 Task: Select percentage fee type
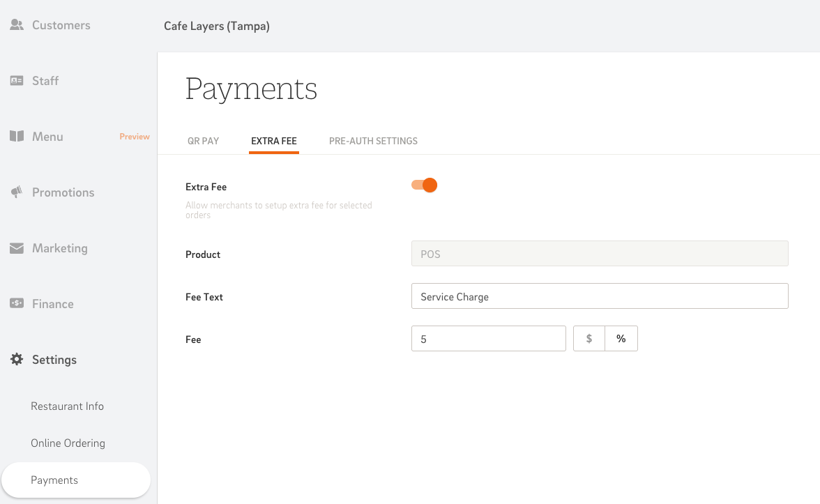tap(621, 338)
